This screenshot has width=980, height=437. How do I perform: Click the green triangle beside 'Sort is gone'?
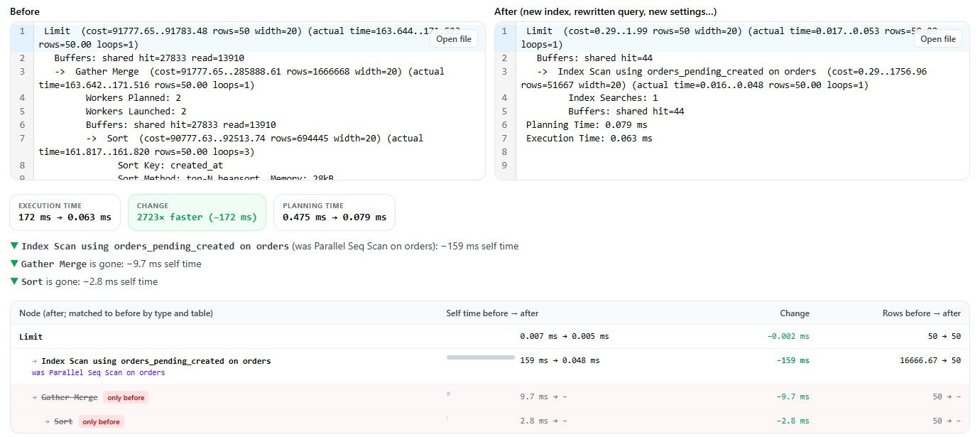pyautogui.click(x=14, y=282)
